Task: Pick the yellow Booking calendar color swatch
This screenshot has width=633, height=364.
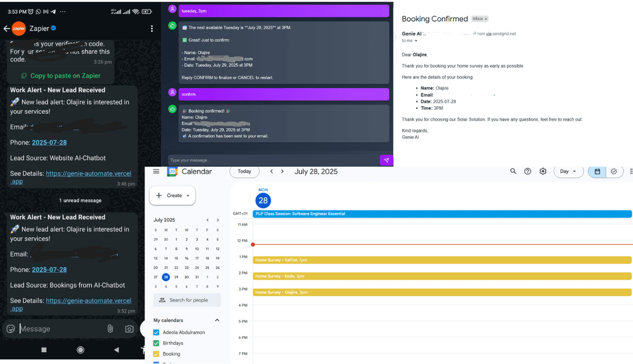Action: pos(156,353)
